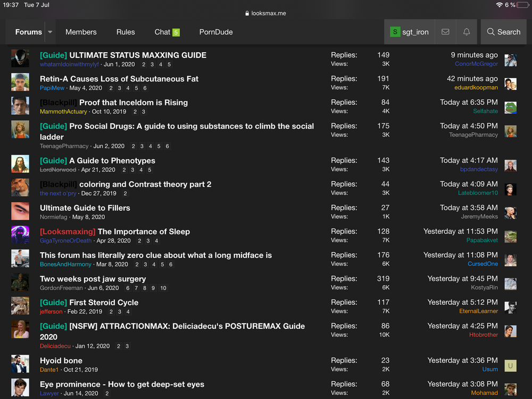Open Mohamad profile link
532x399 pixels.
[485, 393]
